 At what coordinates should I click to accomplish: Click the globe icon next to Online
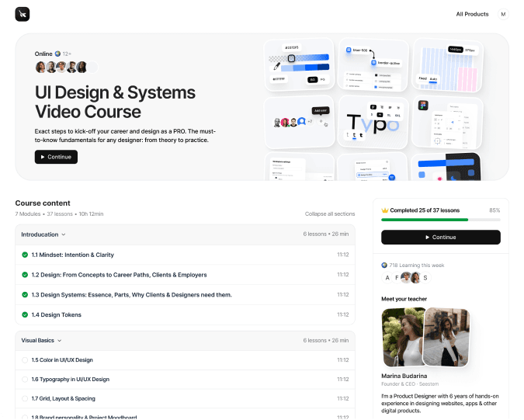(57, 54)
